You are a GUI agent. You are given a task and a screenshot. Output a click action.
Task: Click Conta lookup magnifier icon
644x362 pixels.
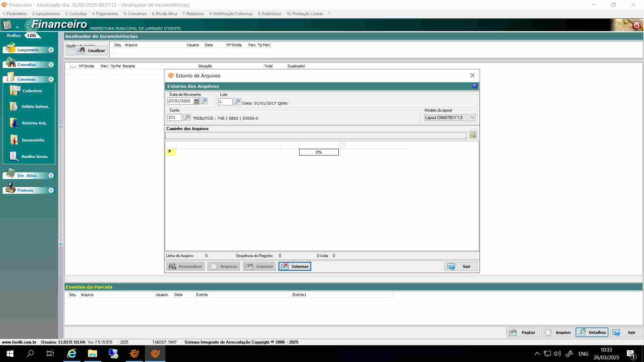tap(187, 117)
